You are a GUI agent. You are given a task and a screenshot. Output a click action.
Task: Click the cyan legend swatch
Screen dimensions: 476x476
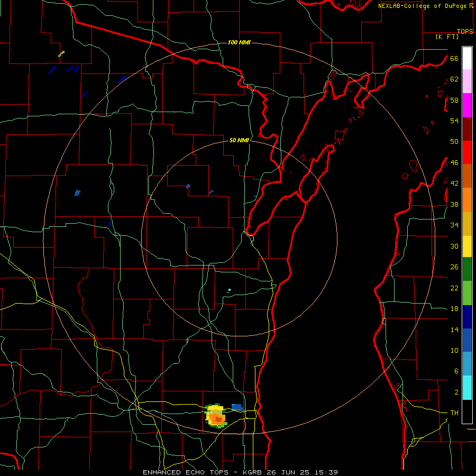coord(467,388)
